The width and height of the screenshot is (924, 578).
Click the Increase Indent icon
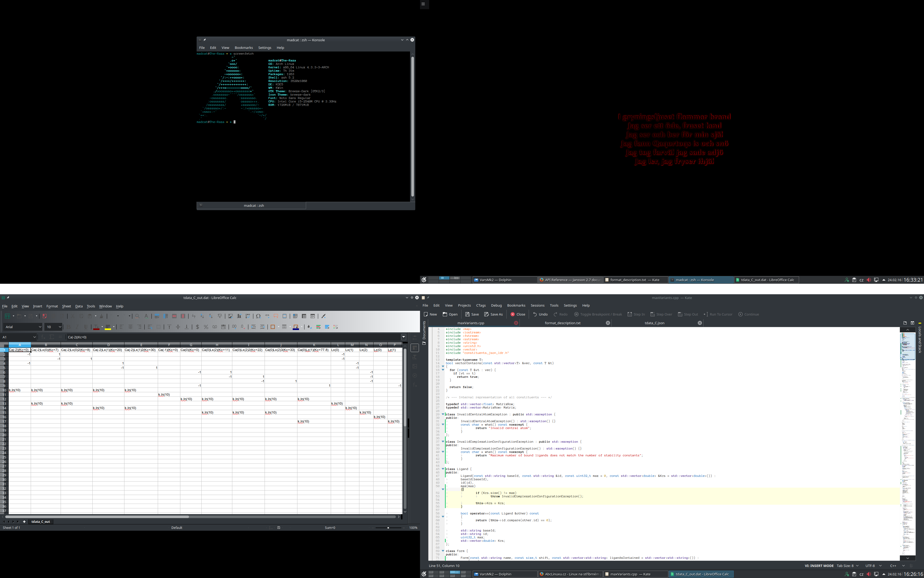(x=254, y=327)
